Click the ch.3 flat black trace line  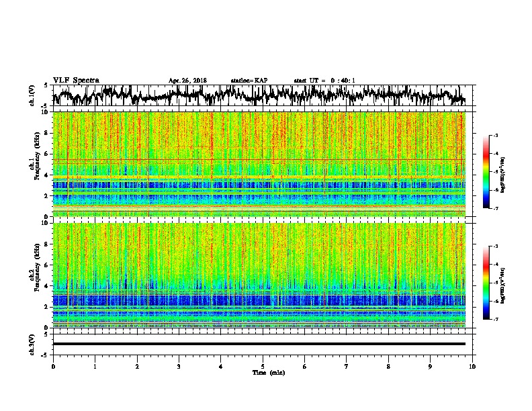point(259,344)
